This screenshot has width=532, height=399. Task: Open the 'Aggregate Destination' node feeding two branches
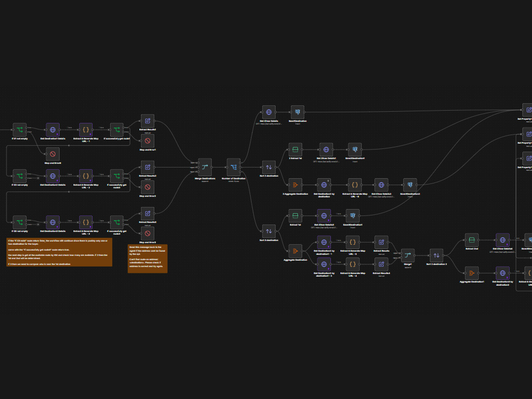coord(295,251)
